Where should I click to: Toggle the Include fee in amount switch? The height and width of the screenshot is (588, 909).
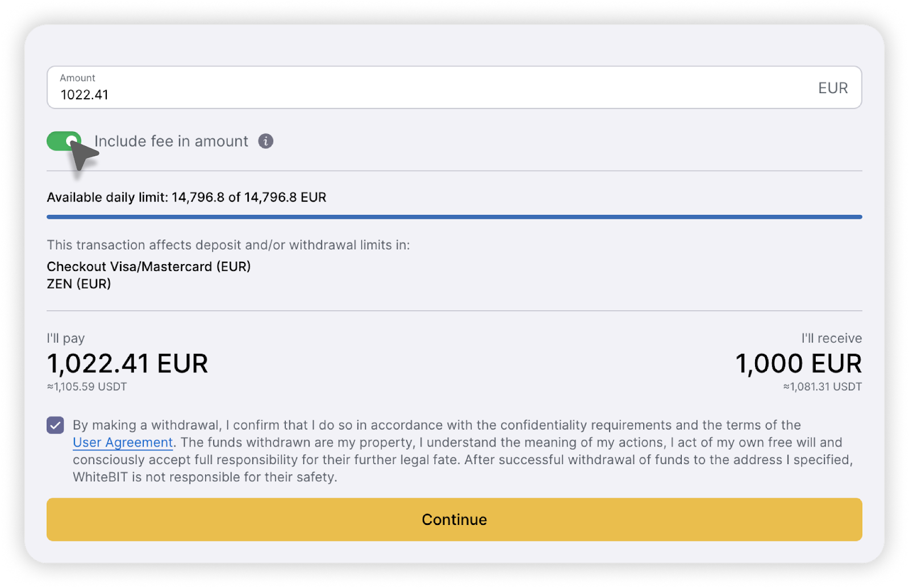[64, 141]
